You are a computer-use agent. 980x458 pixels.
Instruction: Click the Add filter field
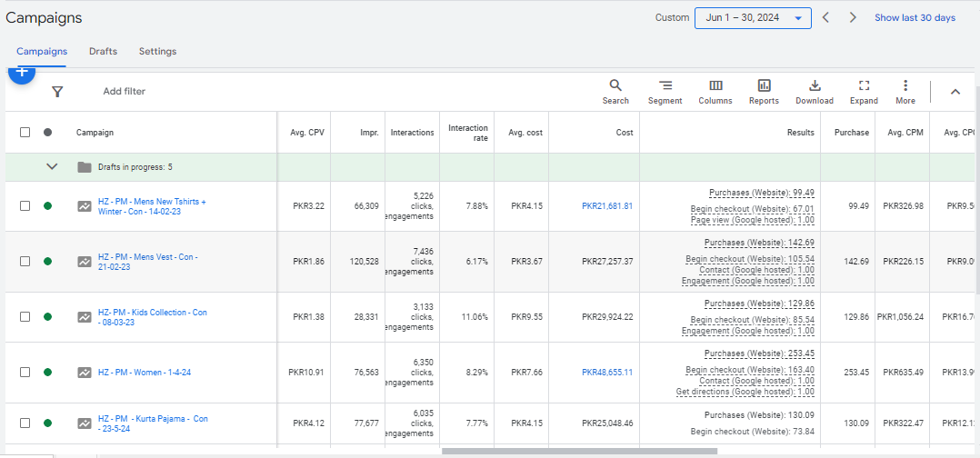[x=125, y=92]
